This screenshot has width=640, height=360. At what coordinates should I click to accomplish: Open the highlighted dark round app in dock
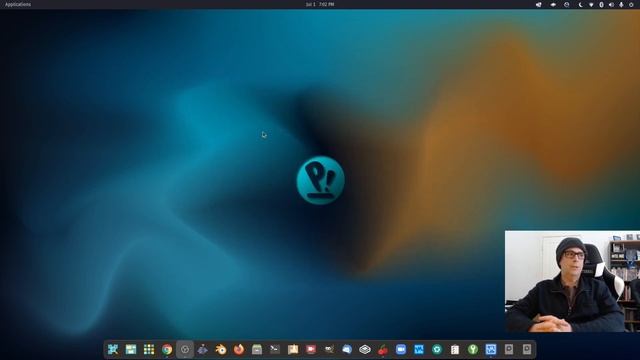point(185,349)
